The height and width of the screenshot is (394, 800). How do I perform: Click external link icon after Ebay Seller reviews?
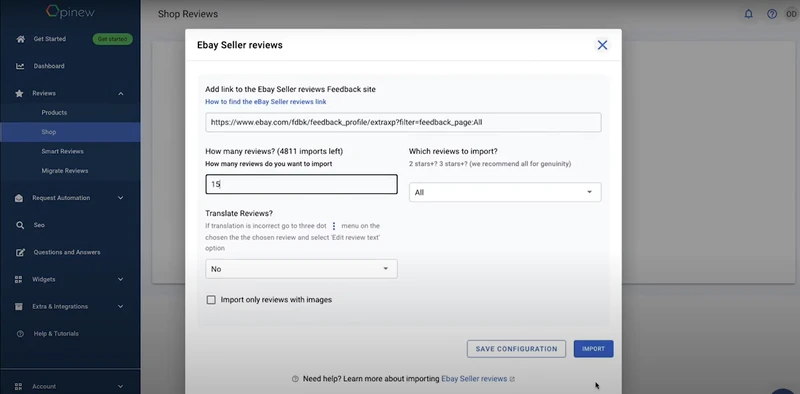click(x=512, y=379)
